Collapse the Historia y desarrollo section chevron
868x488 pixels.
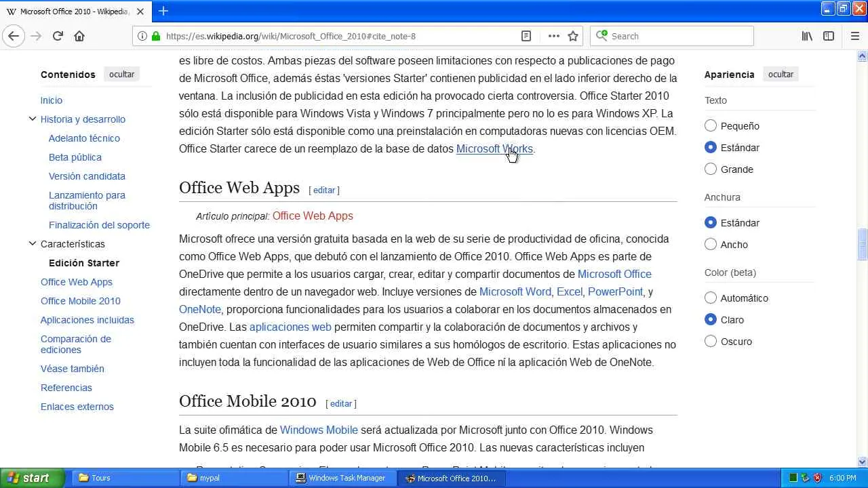32,119
